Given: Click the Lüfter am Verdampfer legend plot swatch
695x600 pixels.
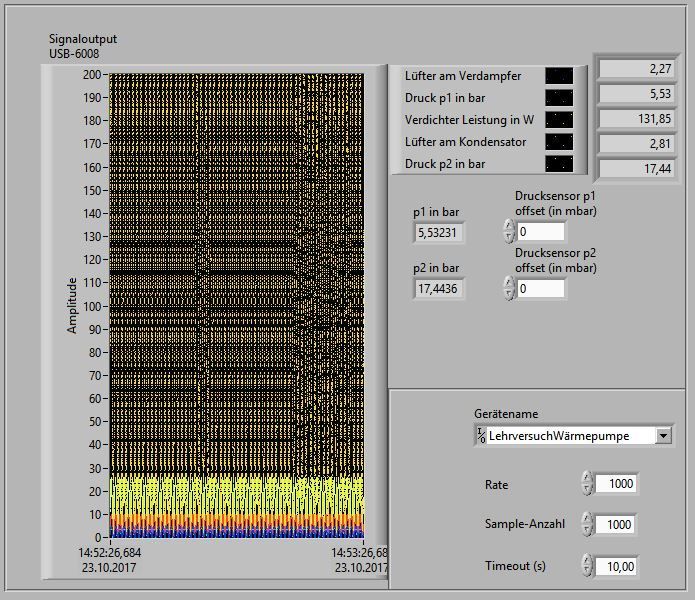Looking at the screenshot, I should [x=559, y=76].
